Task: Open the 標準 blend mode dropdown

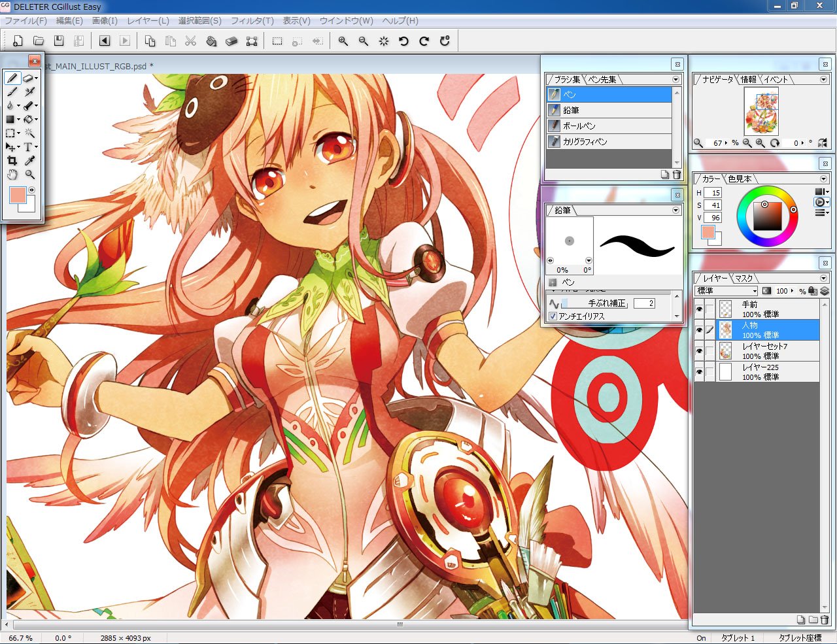Action: tap(725, 291)
